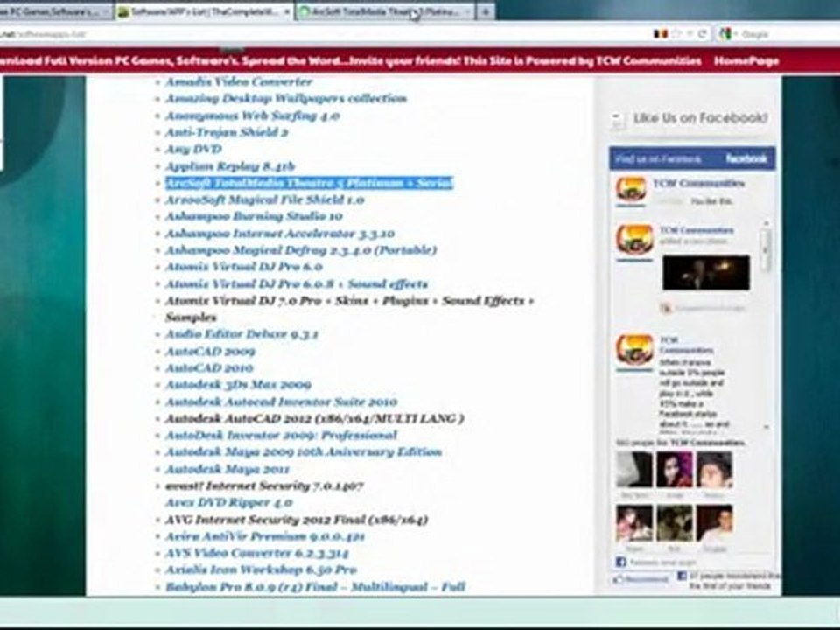
Task: Open Ashampoo Internet Accelerator link
Action: pyautogui.click(x=280, y=234)
